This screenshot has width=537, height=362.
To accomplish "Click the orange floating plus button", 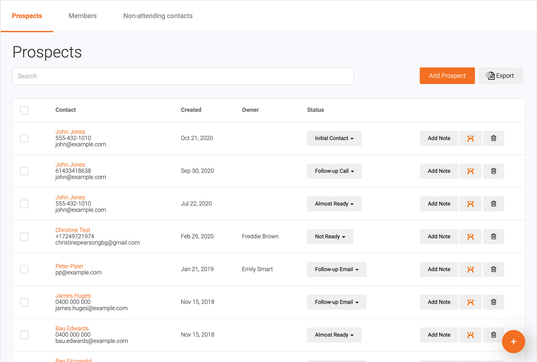I will tap(513, 341).
